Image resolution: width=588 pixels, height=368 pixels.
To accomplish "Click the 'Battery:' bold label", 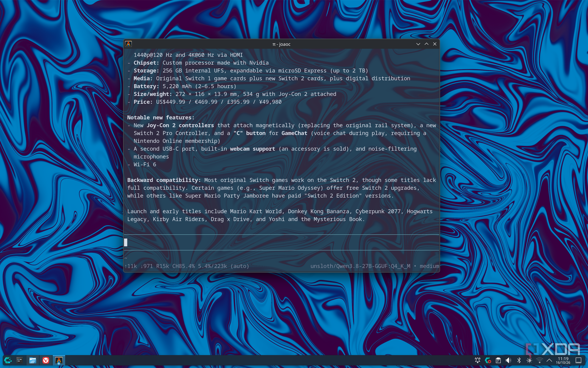I will click(x=146, y=86).
